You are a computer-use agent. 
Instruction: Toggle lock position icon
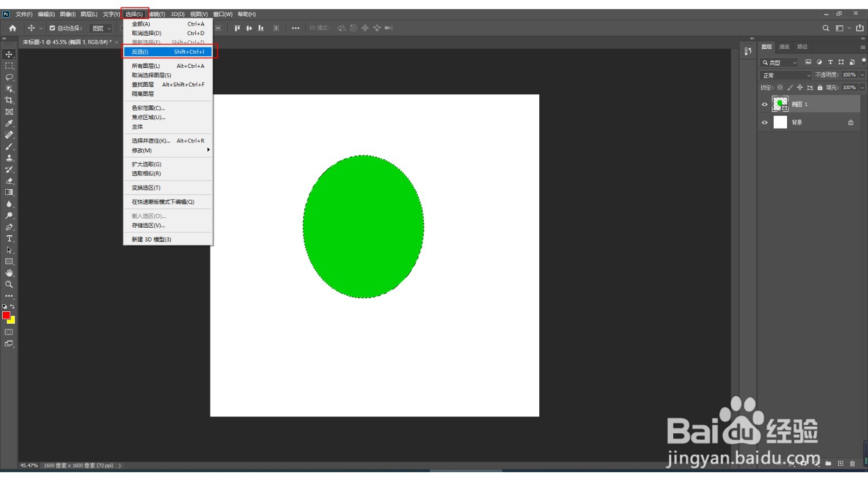pyautogui.click(x=800, y=87)
